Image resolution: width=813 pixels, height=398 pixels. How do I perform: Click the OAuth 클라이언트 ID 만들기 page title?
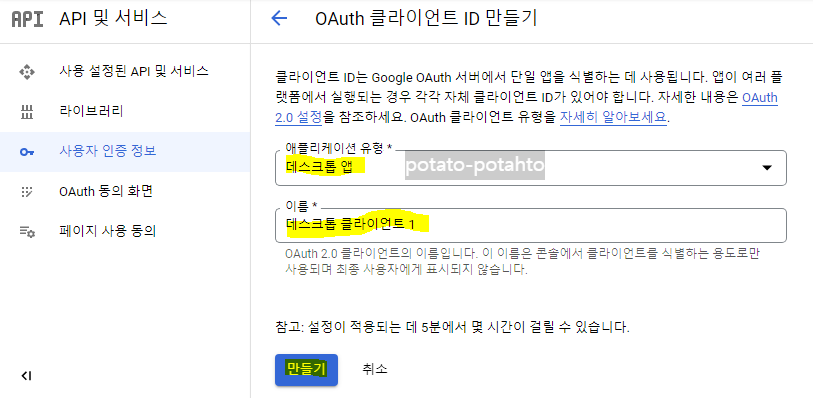[426, 19]
